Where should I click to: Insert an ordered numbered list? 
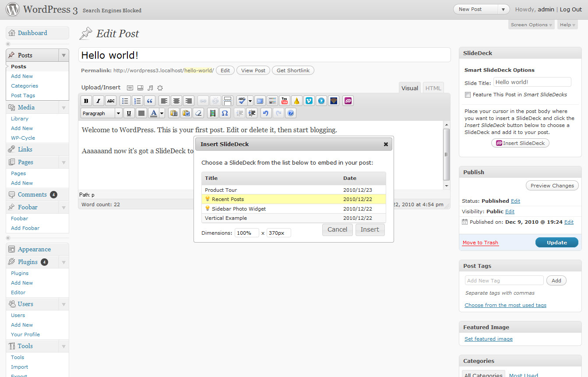tap(137, 101)
